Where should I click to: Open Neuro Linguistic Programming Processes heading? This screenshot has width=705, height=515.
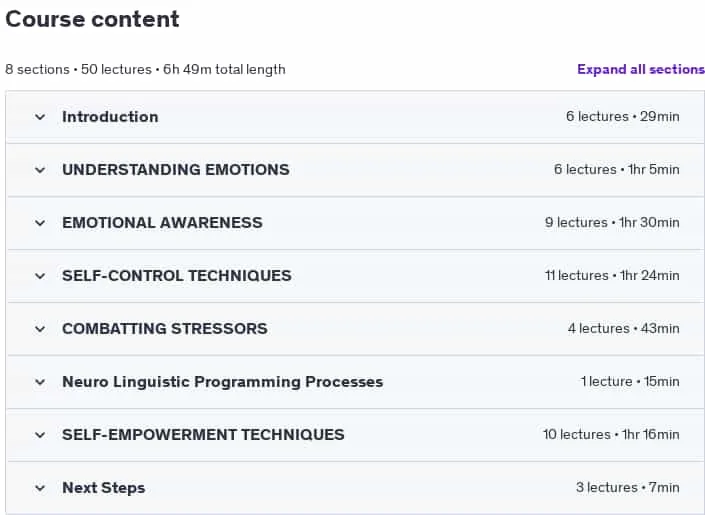pyautogui.click(x=223, y=382)
